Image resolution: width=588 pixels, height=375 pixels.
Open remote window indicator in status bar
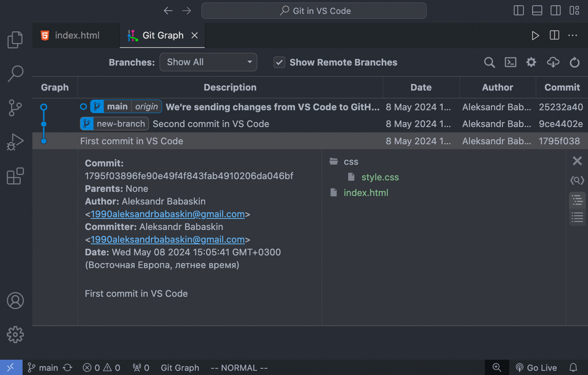point(11,367)
